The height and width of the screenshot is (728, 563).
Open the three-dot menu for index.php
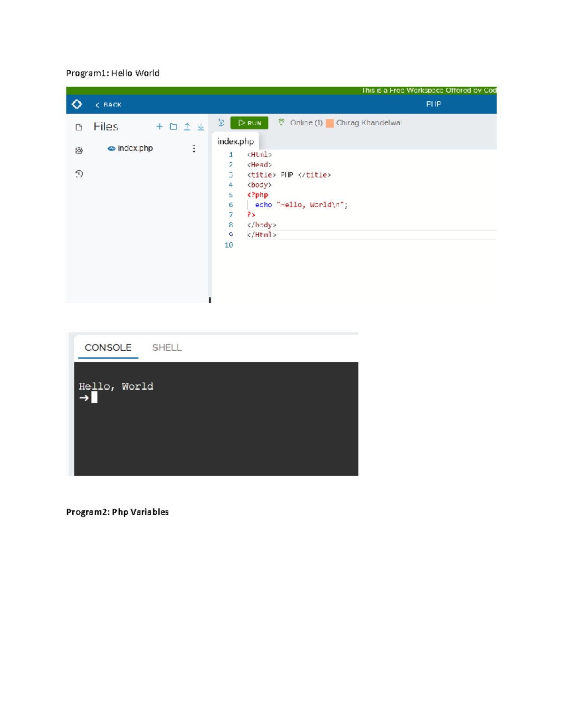[x=194, y=148]
